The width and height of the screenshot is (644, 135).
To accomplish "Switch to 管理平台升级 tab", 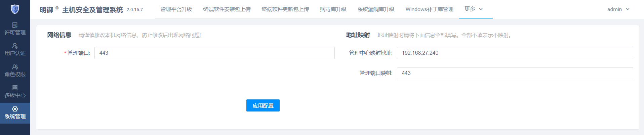I will 176,9.
